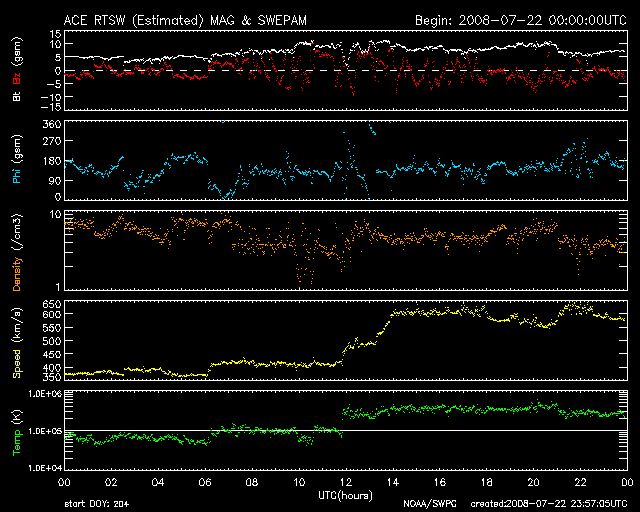Click the '1.0E+06' temperature axis value
The height and width of the screenshot is (512, 640).
(45, 394)
